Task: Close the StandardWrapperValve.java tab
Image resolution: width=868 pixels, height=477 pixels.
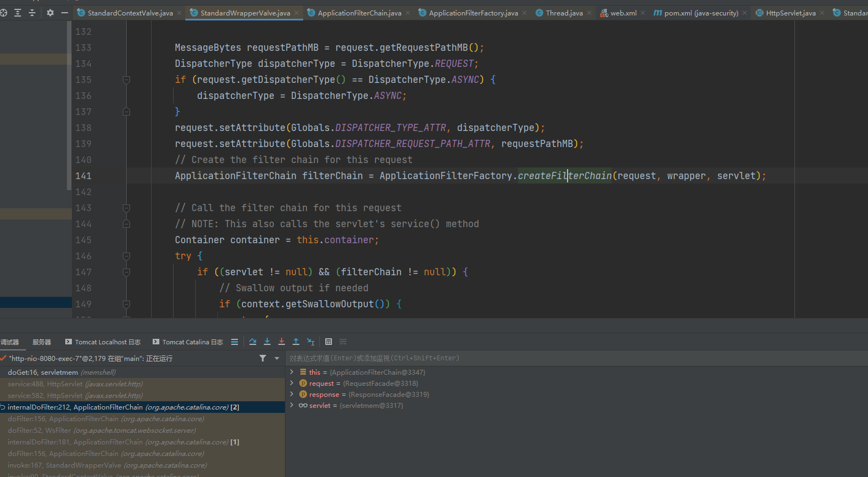Action: pyautogui.click(x=297, y=13)
